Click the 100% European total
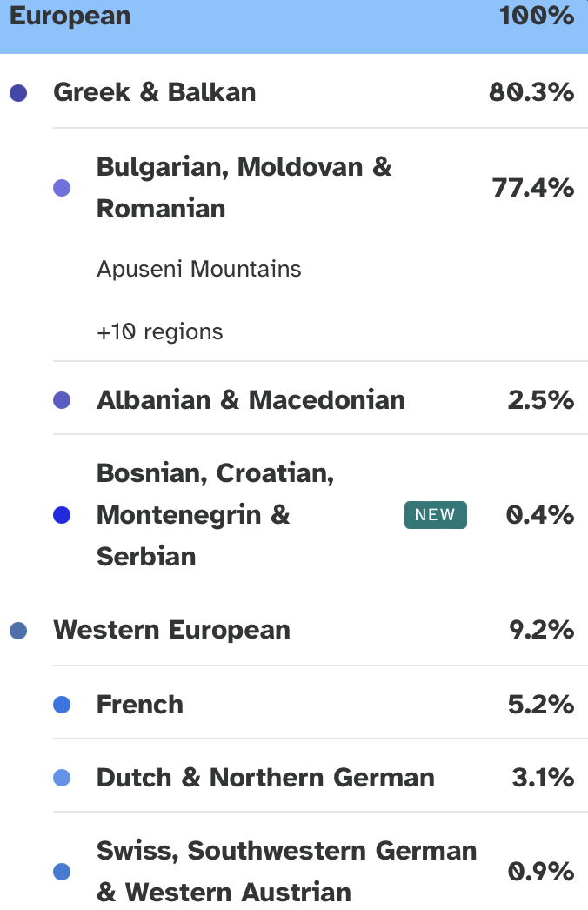588x910 pixels. [x=537, y=16]
